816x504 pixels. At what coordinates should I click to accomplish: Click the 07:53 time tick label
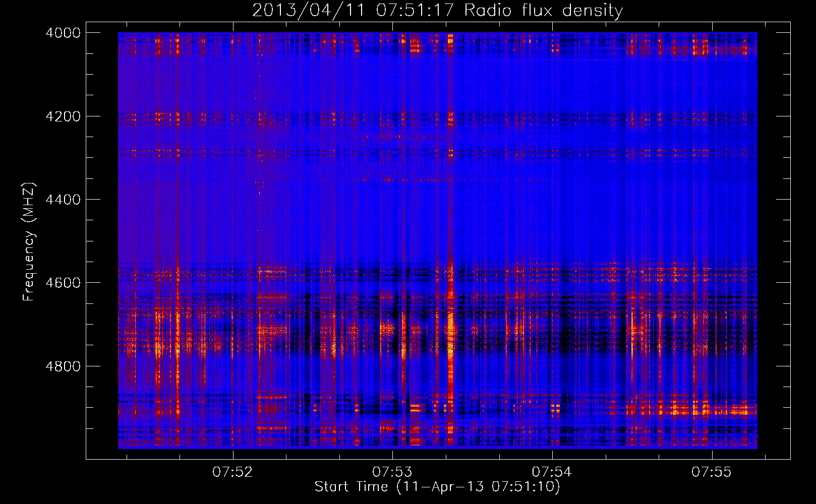pyautogui.click(x=392, y=472)
